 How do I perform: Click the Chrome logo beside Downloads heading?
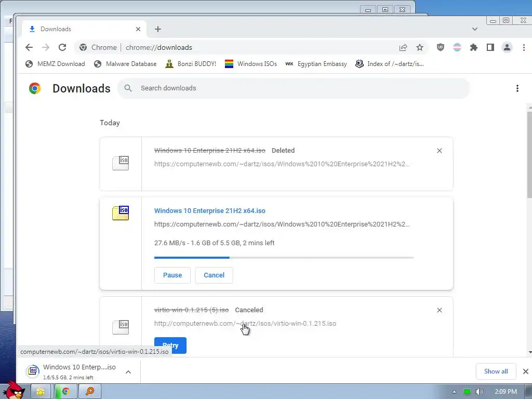click(35, 88)
